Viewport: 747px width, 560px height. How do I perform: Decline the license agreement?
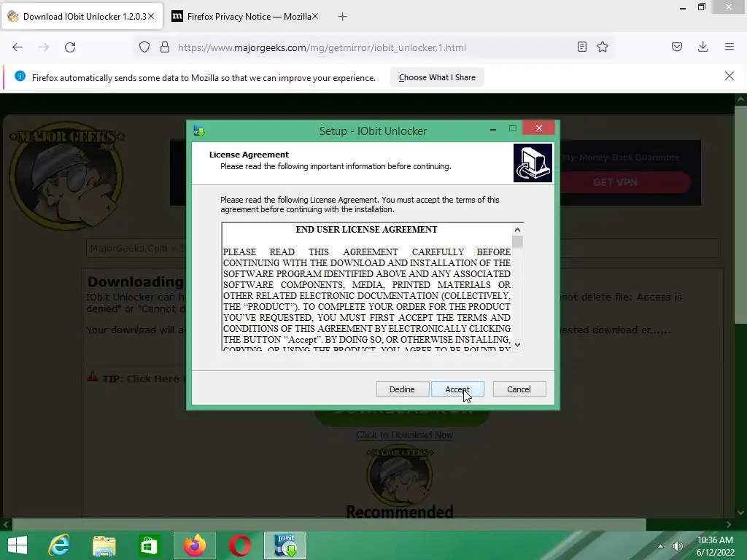[x=402, y=389]
